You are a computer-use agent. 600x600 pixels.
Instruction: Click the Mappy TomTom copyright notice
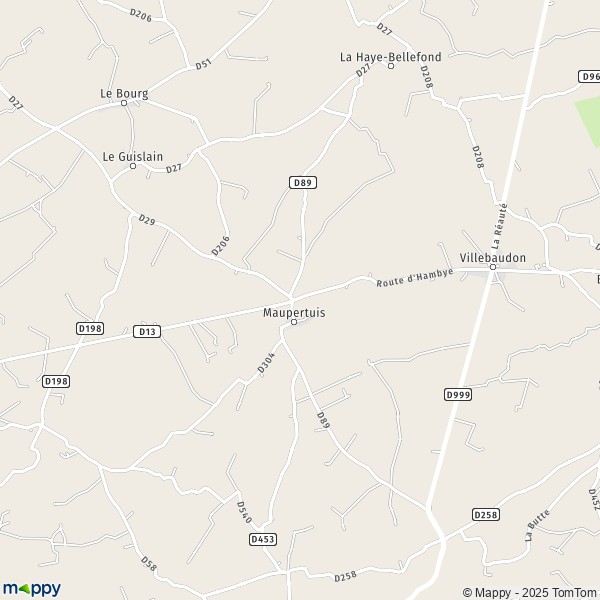pyautogui.click(x=531, y=593)
